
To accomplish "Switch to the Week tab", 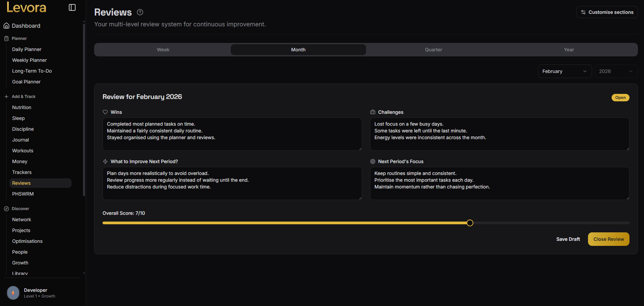I will coord(163,49).
